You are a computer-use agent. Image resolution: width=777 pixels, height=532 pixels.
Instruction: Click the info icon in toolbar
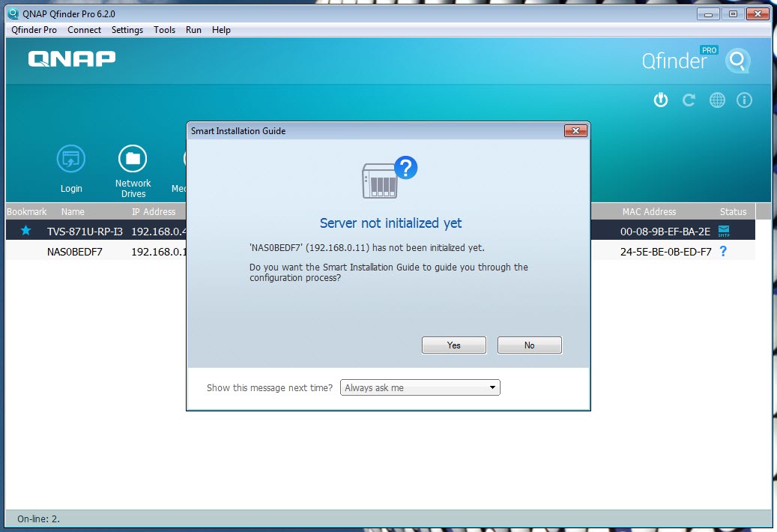(x=744, y=100)
